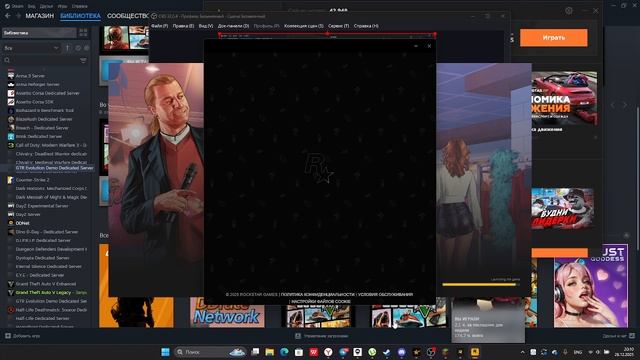
Task: Select Arma Reforger Server in list
Action: tap(38, 84)
